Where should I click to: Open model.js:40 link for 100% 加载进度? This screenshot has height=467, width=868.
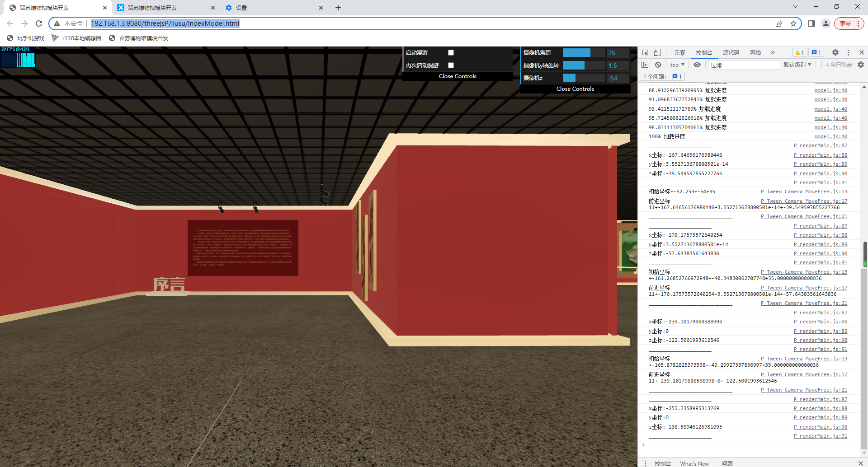pos(831,136)
